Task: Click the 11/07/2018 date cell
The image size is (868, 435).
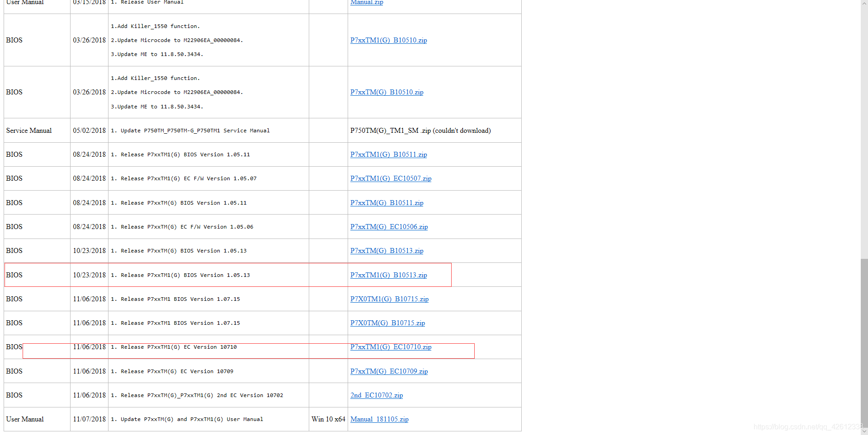Action: click(89, 419)
